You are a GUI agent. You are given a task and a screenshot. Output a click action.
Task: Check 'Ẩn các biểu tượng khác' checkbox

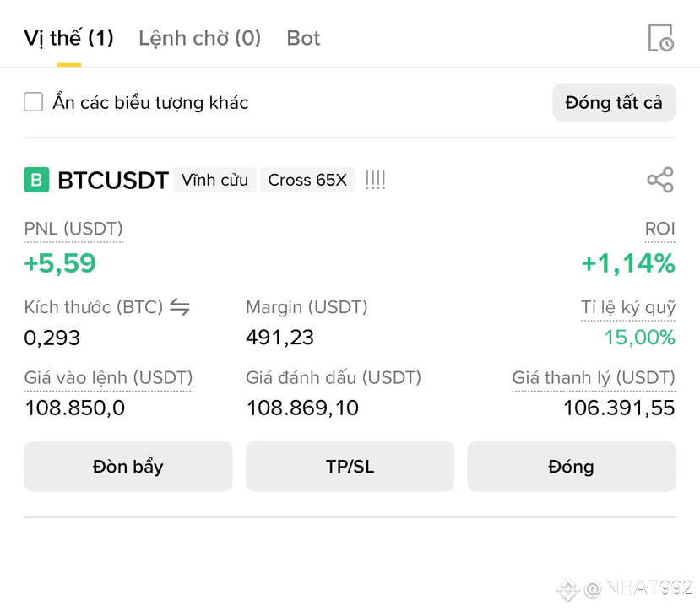coord(34,102)
